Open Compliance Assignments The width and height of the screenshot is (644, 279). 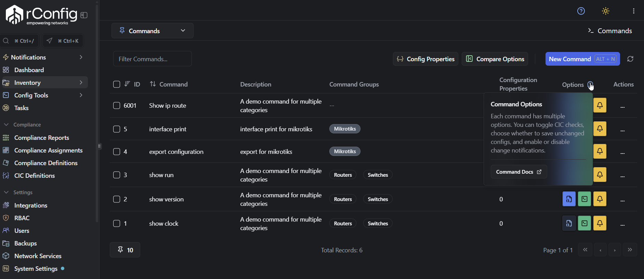tap(48, 150)
